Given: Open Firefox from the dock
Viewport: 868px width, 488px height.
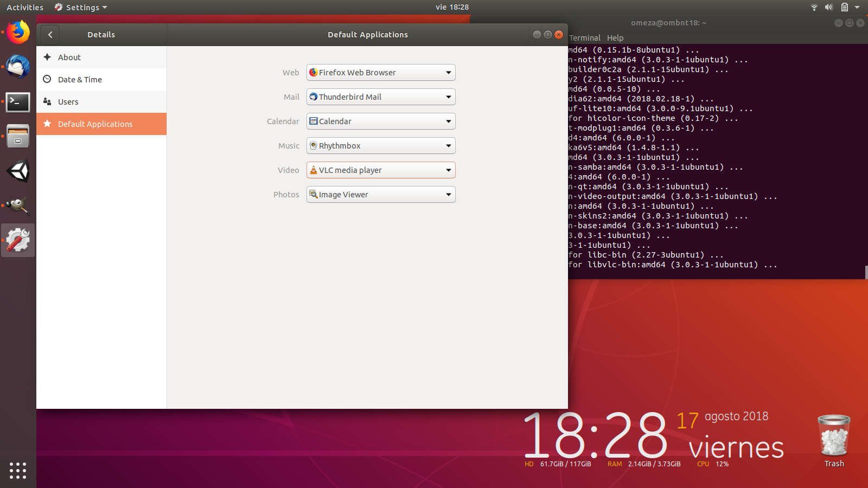Looking at the screenshot, I should coord(18,32).
